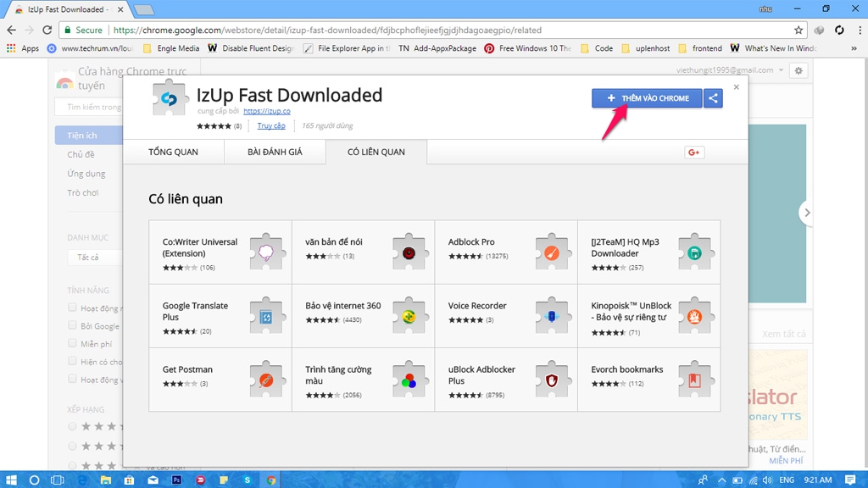Click the Chrome address bar URL
The height and width of the screenshot is (488, 868).
(328, 30)
